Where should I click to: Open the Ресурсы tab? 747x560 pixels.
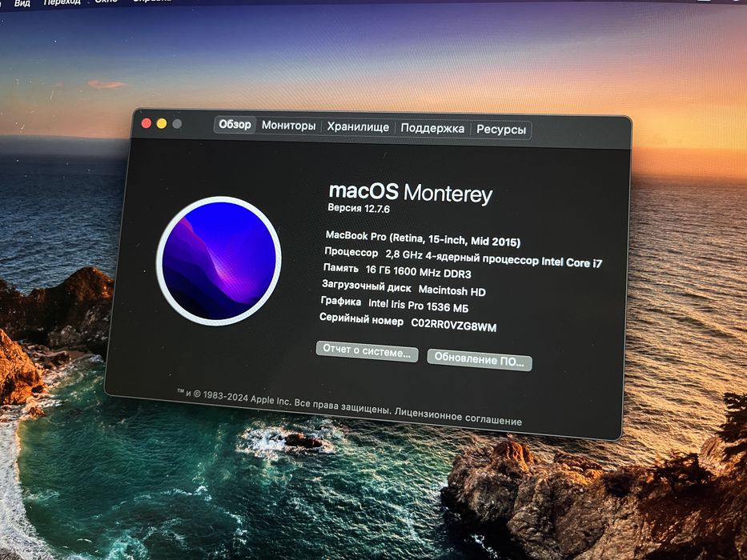(501, 130)
